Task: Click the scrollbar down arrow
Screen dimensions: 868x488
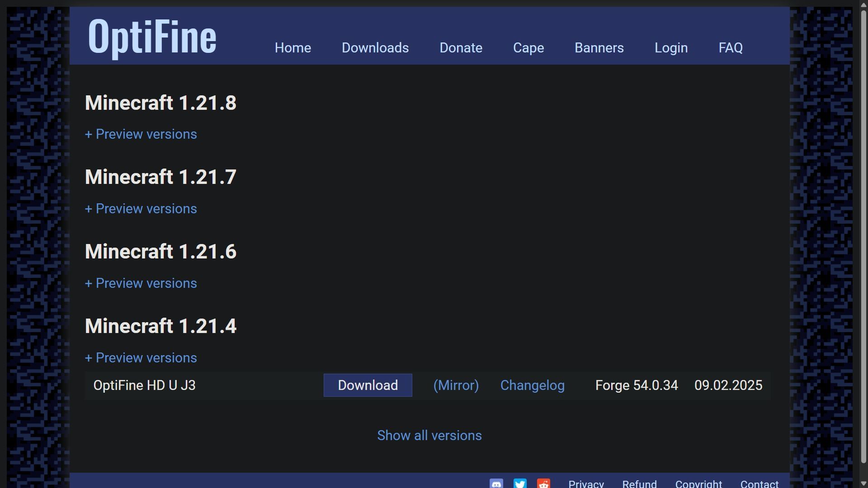Action: (863, 484)
